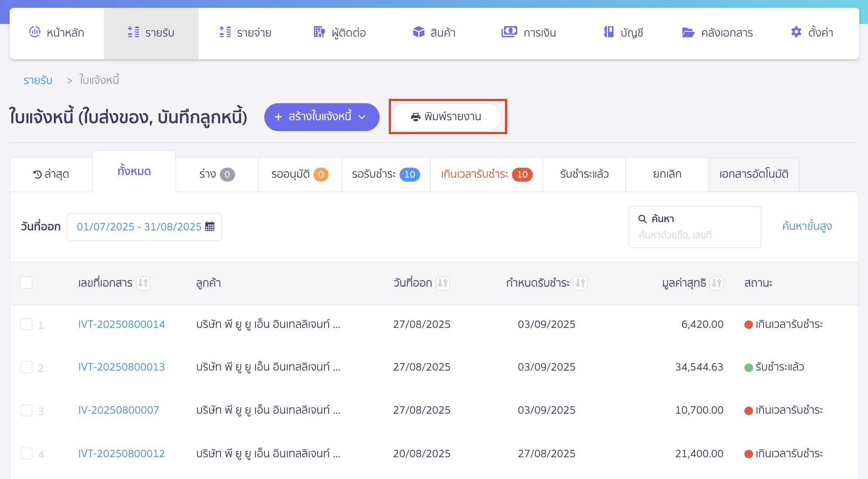Click the ผู้ติดต่อ contacts icon
Screen dimensions: 868x479
pyautogui.click(x=319, y=32)
